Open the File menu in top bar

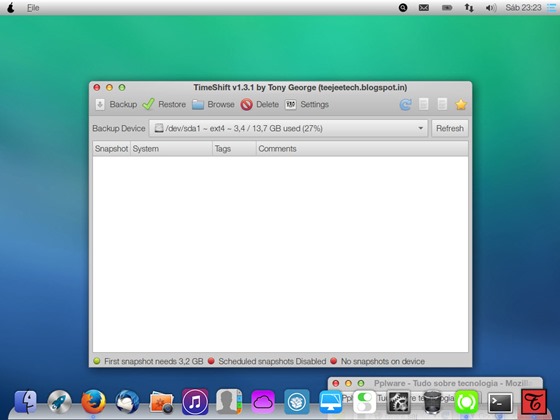click(33, 8)
